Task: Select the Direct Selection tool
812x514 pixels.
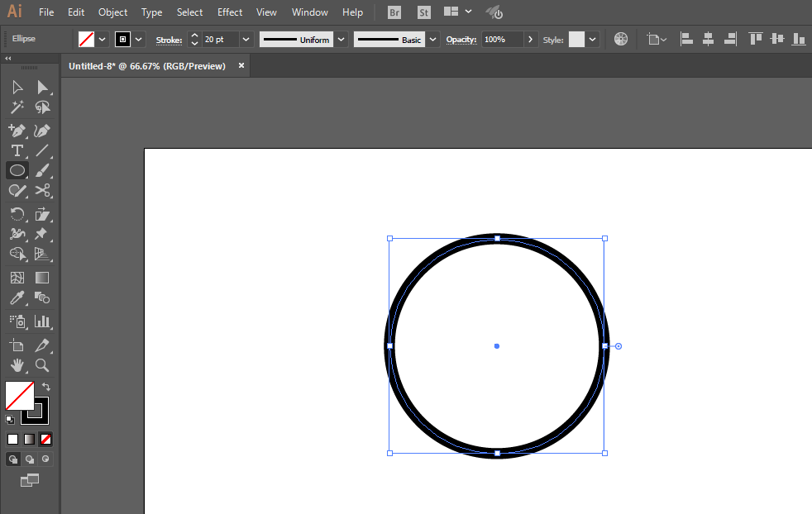Action: (x=42, y=88)
